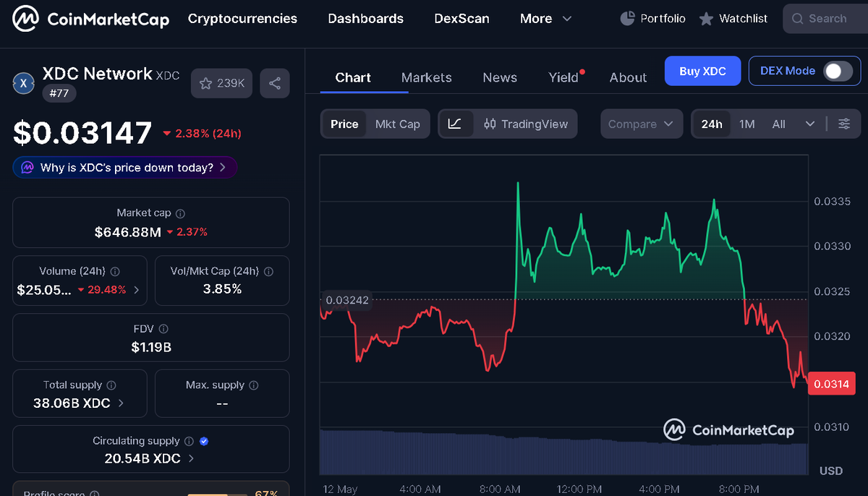Switch to the News tab
The height and width of the screenshot is (496, 868).
(500, 77)
